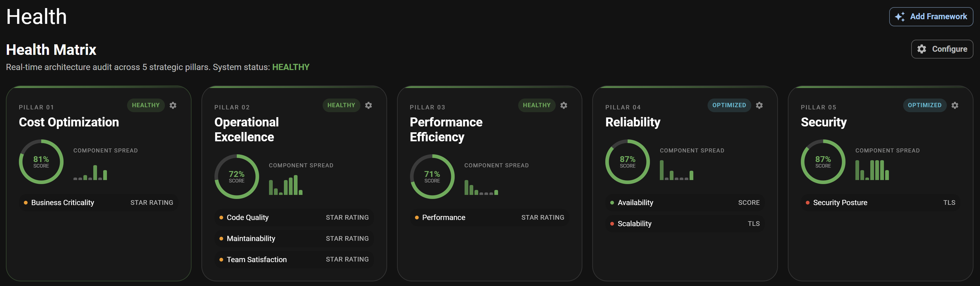The width and height of the screenshot is (980, 286).
Task: Toggle the OPTIMIZED badge on Reliability pillar
Action: tap(729, 105)
